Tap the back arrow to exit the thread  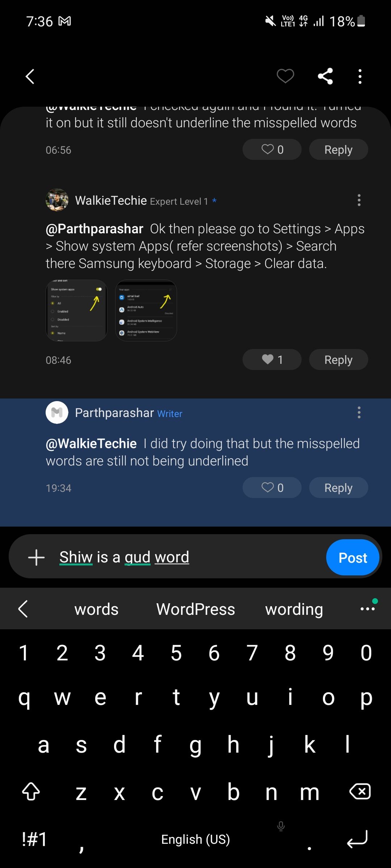(x=30, y=76)
